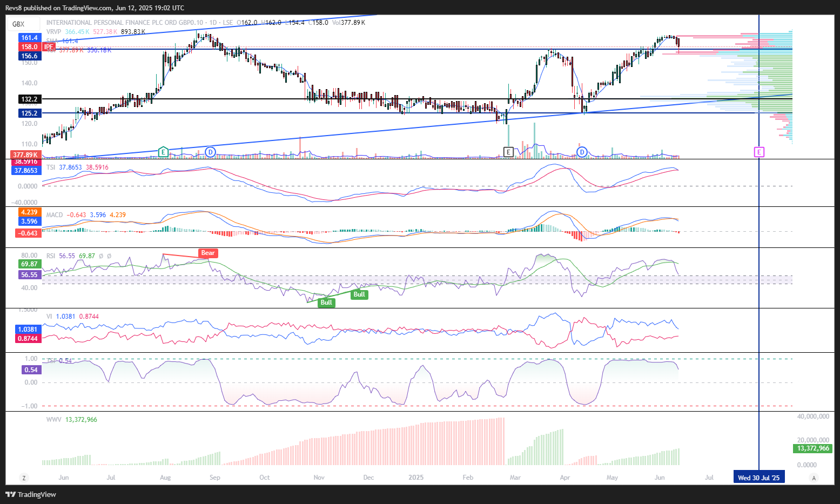Click the SMA 161.4 indicator legend

point(62,41)
